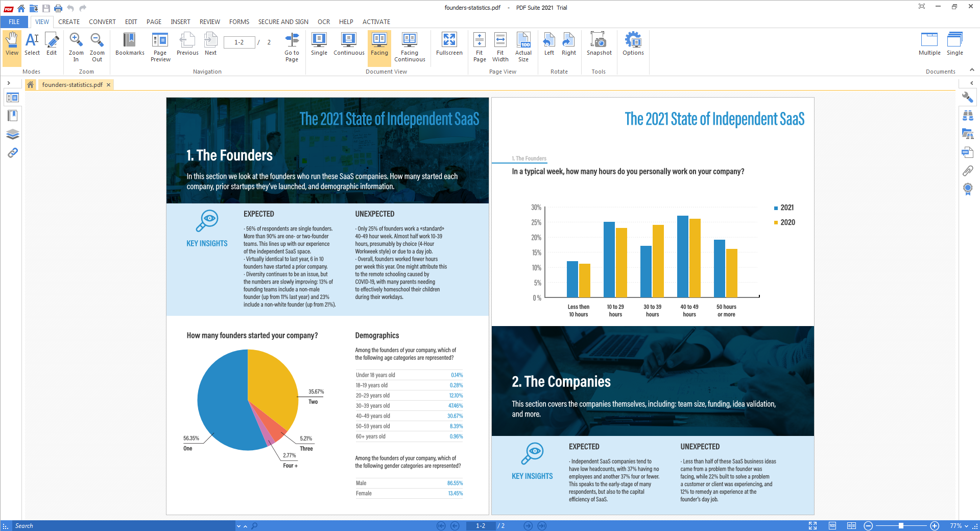The image size is (980, 531).
Task: Switch to the CREATE ribbon tab
Action: pyautogui.click(x=68, y=21)
